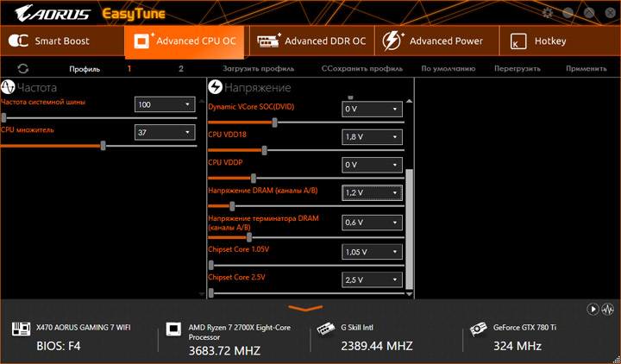Viewport: 621px width, 364px height.
Task: Click the CPU icon beside AMD Ryzen 7
Action: [x=173, y=329]
